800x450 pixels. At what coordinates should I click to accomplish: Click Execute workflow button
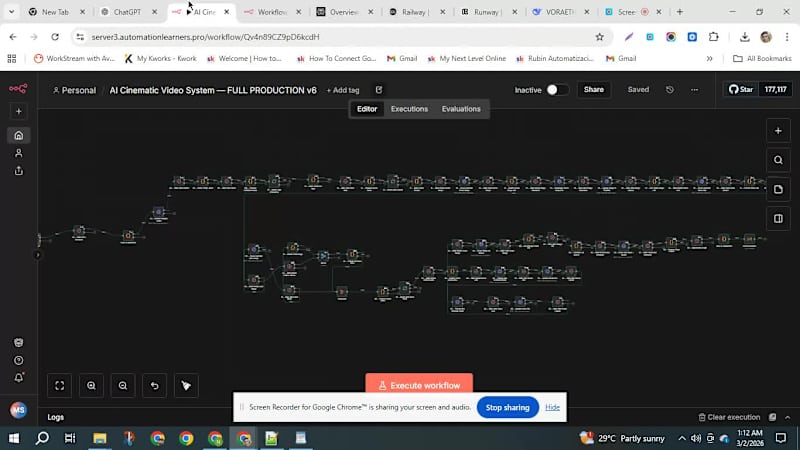tap(419, 385)
